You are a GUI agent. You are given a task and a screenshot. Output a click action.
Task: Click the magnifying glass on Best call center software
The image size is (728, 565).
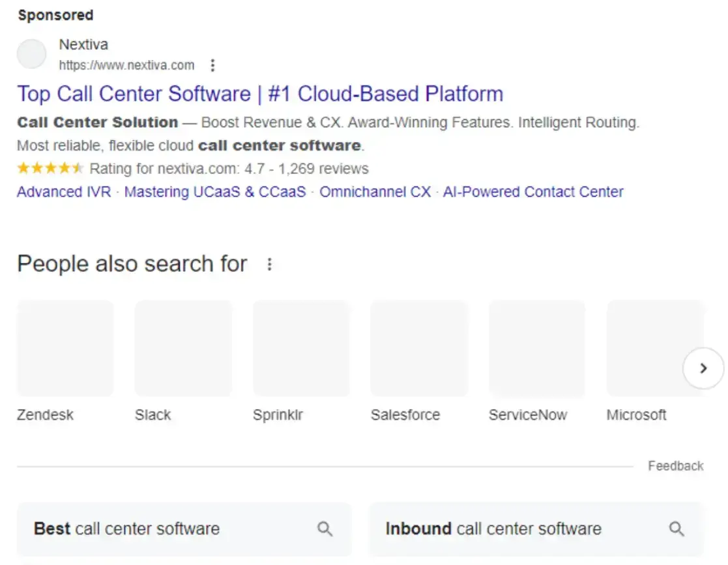pyautogui.click(x=325, y=529)
